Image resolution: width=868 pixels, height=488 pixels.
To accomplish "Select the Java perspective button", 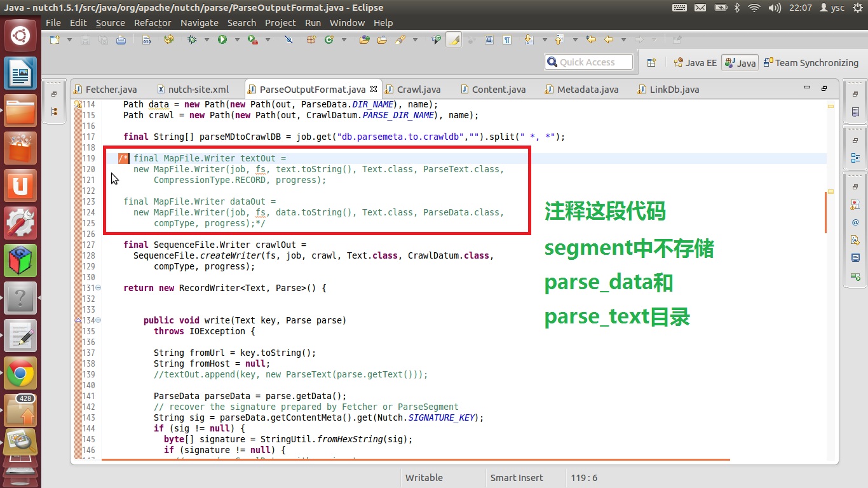I will click(740, 62).
